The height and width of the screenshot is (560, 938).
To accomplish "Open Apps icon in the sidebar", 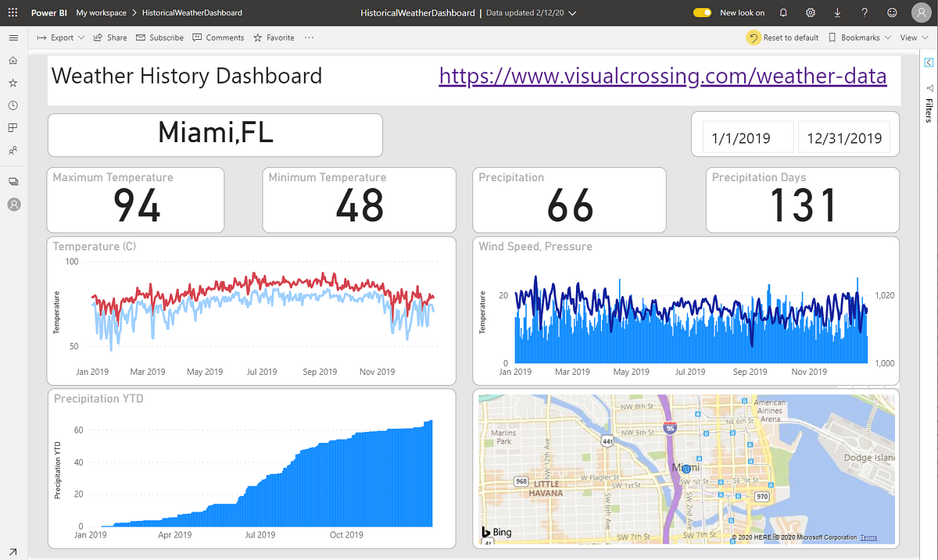I will click(x=13, y=127).
